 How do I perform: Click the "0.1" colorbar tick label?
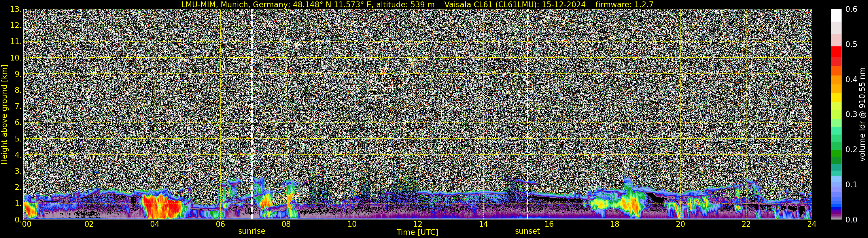852,184
